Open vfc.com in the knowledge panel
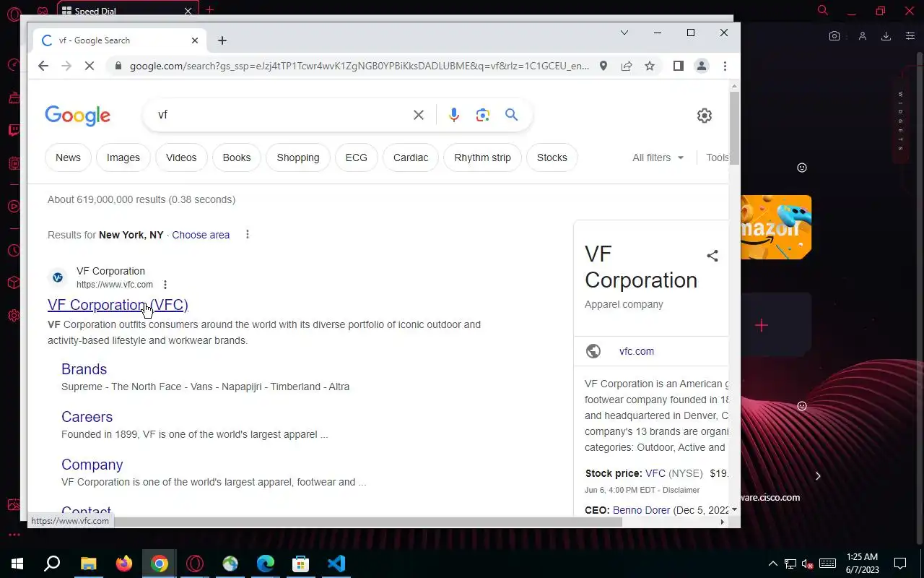Viewport: 924px width, 578px height. coord(637,351)
